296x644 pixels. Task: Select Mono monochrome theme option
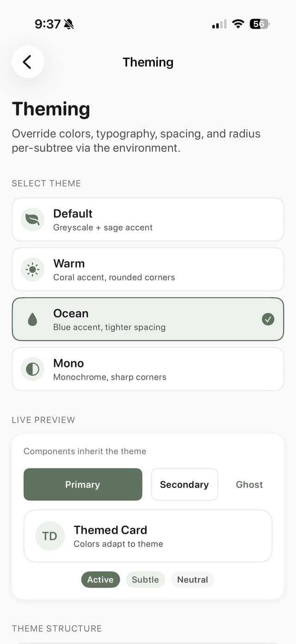tap(148, 369)
